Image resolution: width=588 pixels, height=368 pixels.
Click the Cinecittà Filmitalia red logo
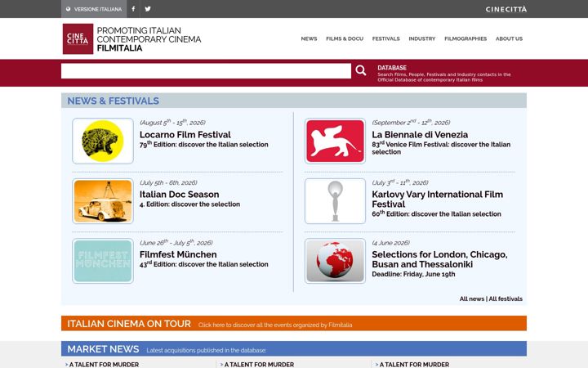click(78, 38)
